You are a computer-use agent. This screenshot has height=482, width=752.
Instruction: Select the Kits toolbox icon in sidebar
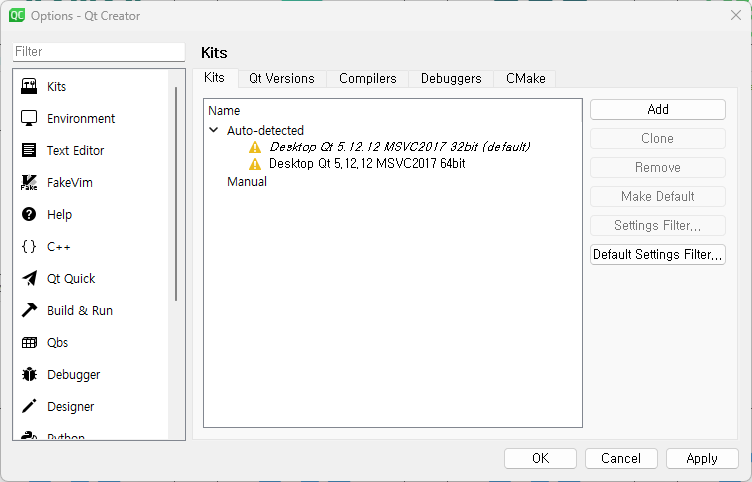tap(29, 86)
